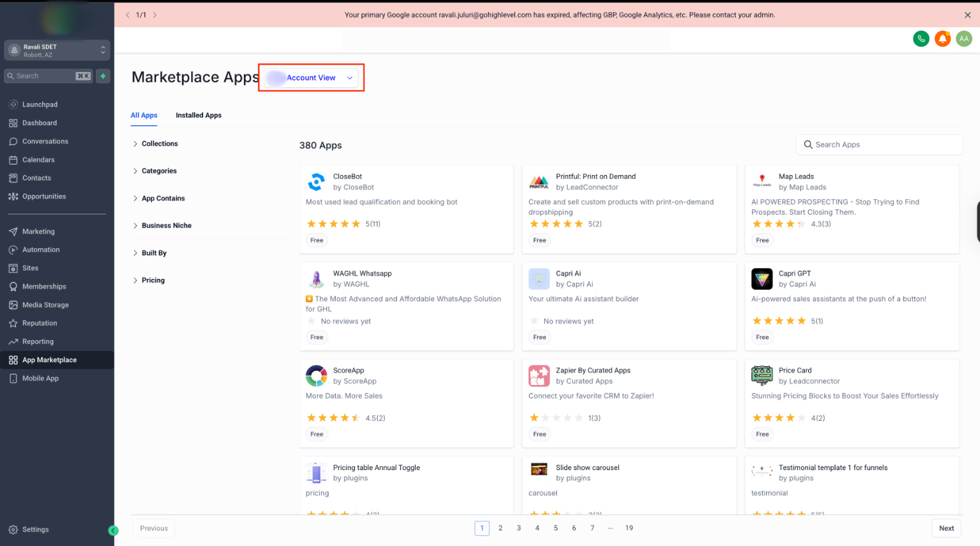The width and height of the screenshot is (980, 546).
Task: Open Testimonial template 1 for funnels
Action: (833, 467)
